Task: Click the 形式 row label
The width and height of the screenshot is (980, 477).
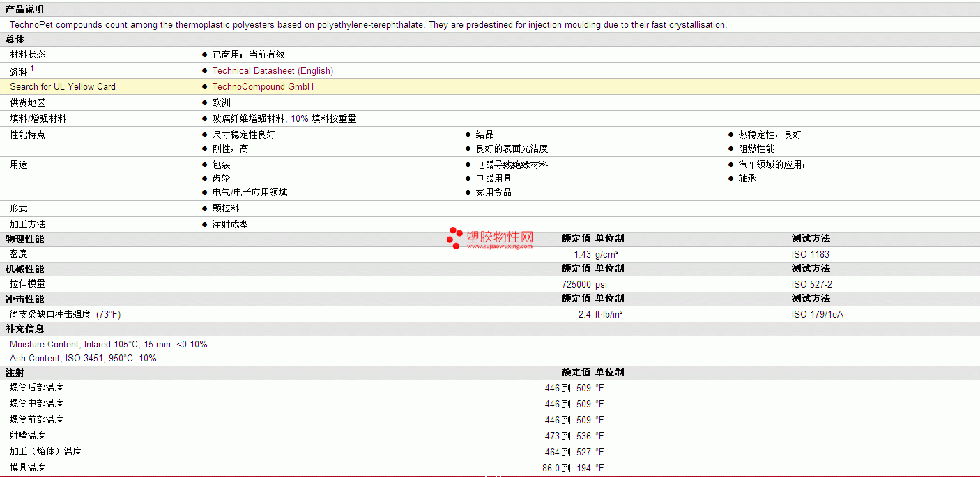Action: point(19,208)
